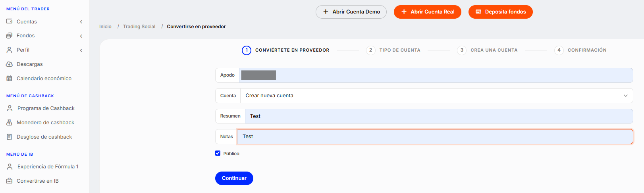This screenshot has height=193, width=644.
Task: Click the Fondos coins icon
Action: pos(9,36)
